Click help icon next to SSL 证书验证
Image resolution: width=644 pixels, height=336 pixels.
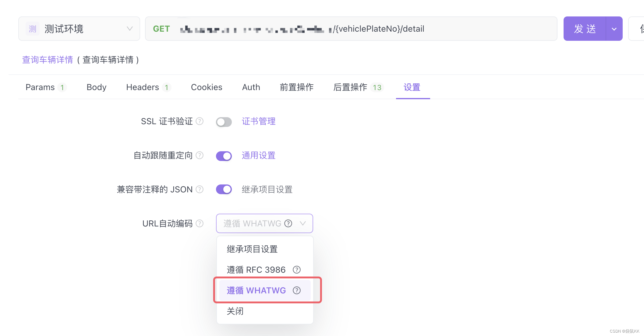click(x=200, y=121)
